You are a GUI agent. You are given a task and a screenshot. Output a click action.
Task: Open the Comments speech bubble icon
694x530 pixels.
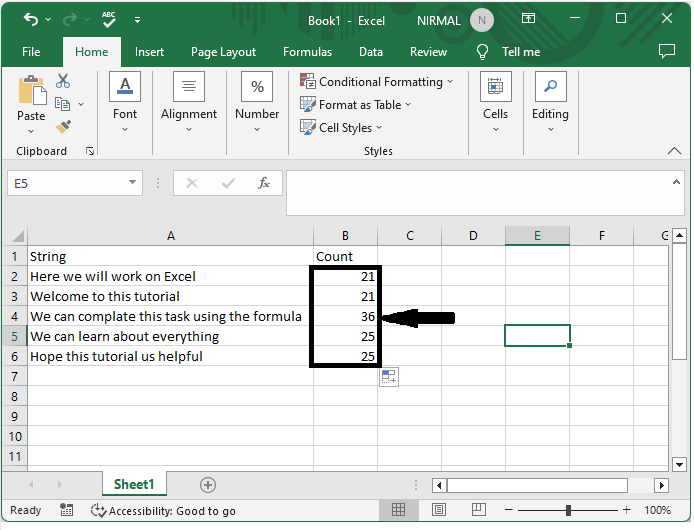click(667, 51)
